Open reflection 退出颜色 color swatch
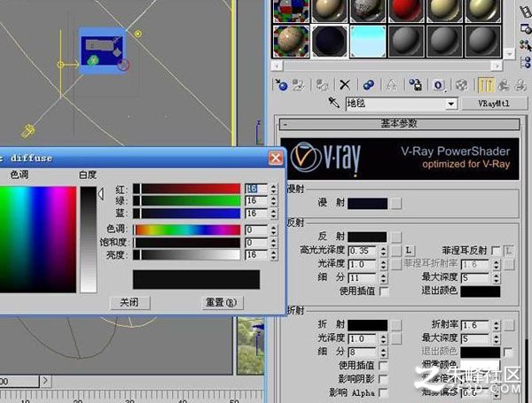This screenshot has width=532, height=403. [x=480, y=291]
